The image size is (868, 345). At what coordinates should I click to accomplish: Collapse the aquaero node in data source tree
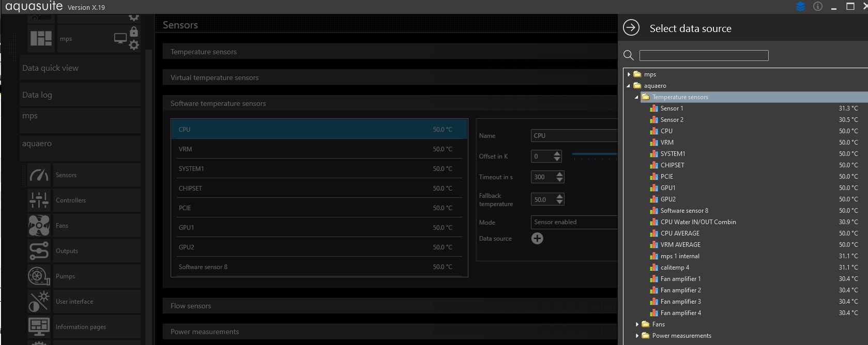coord(629,86)
